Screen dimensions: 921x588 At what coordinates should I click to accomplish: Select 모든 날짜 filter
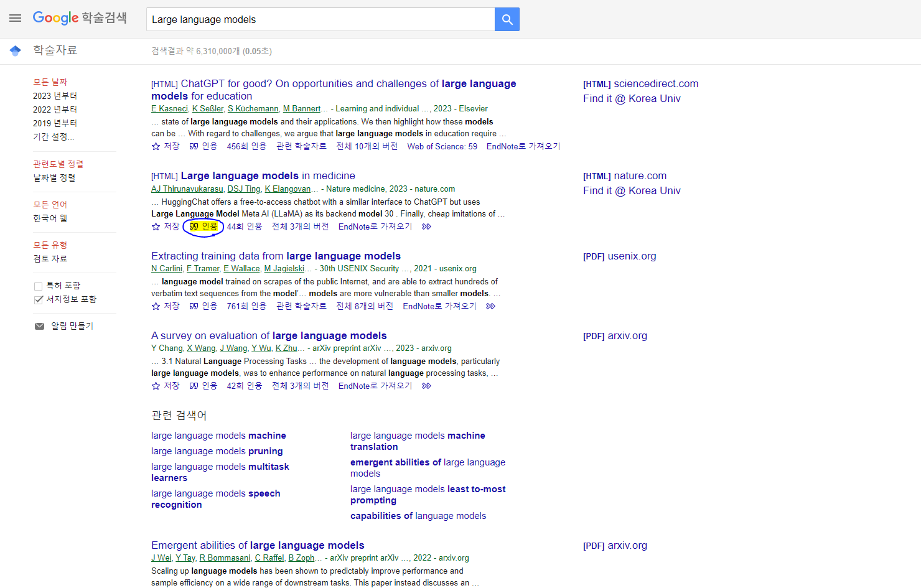coord(50,82)
